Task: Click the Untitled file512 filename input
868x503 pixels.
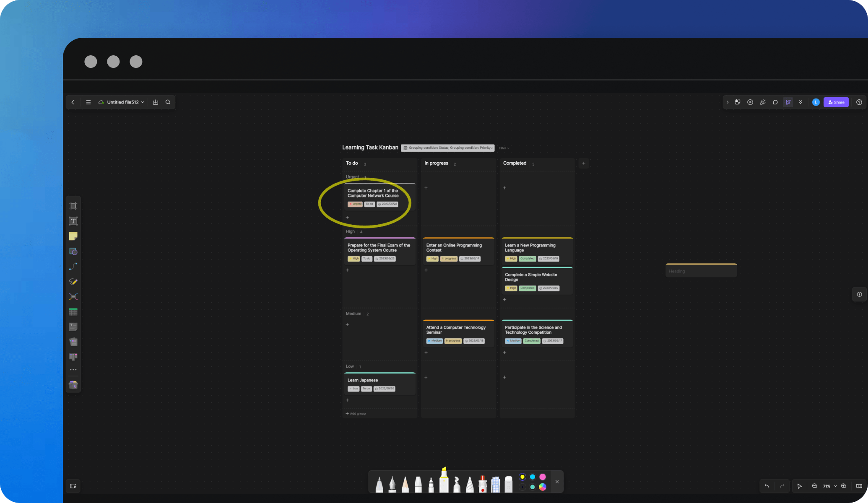Action: pyautogui.click(x=122, y=102)
